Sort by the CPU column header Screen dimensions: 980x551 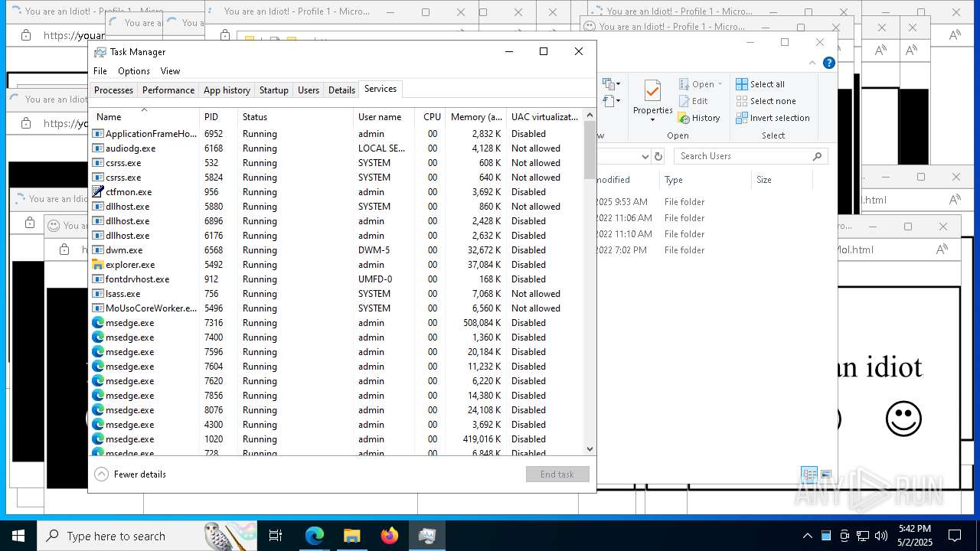pyautogui.click(x=432, y=117)
